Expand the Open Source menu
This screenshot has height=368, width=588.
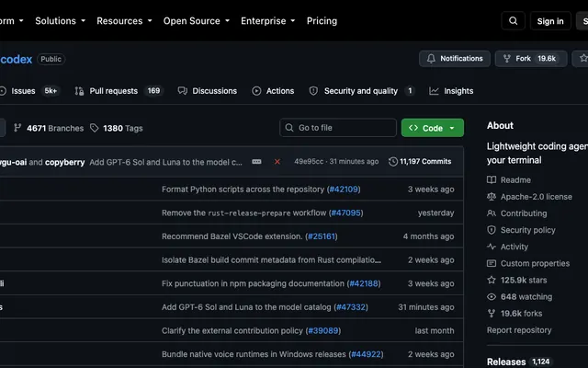tap(196, 21)
